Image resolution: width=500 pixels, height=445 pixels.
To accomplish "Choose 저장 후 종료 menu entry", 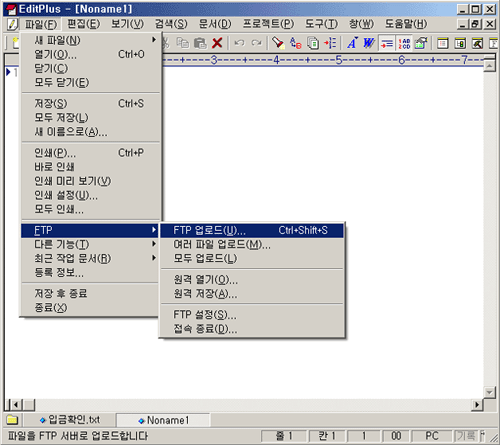I will pyautogui.click(x=91, y=294).
